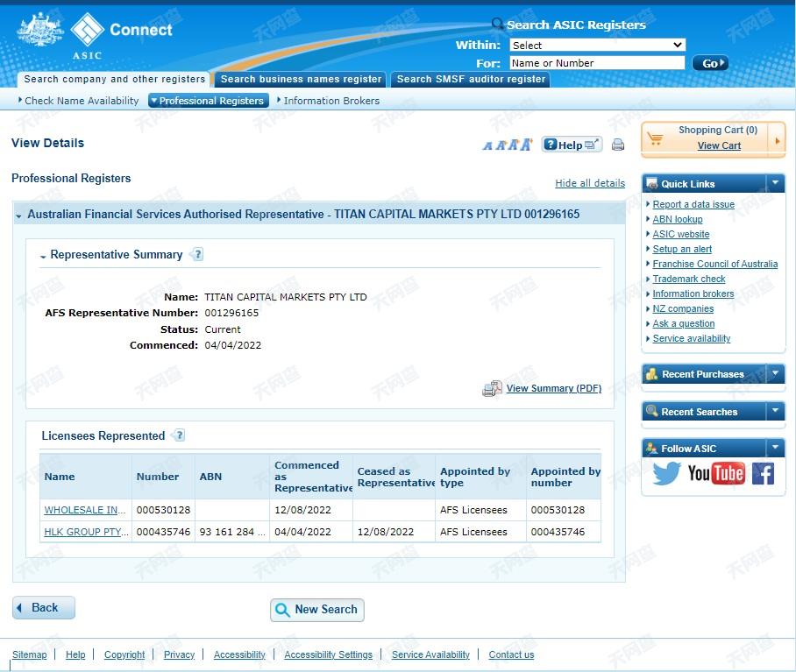The image size is (796, 672).
Task: Open the Help button
Action: pyautogui.click(x=572, y=145)
